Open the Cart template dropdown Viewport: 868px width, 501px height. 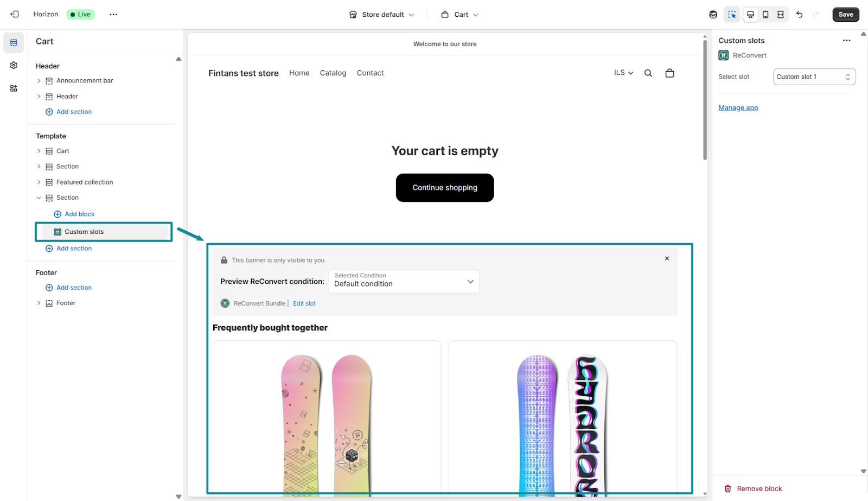click(x=460, y=15)
